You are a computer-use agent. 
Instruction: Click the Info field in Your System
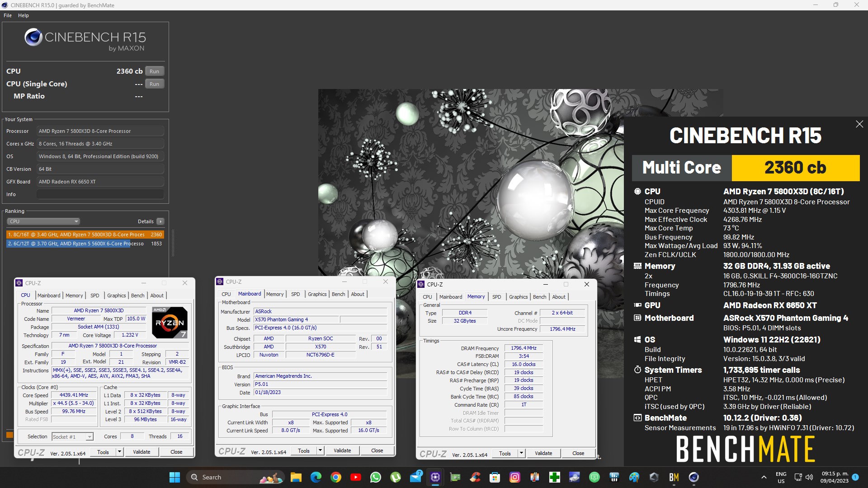click(100, 194)
